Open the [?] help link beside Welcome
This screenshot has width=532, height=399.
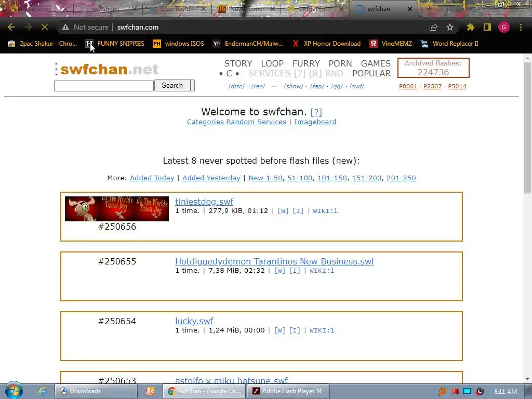(x=316, y=112)
